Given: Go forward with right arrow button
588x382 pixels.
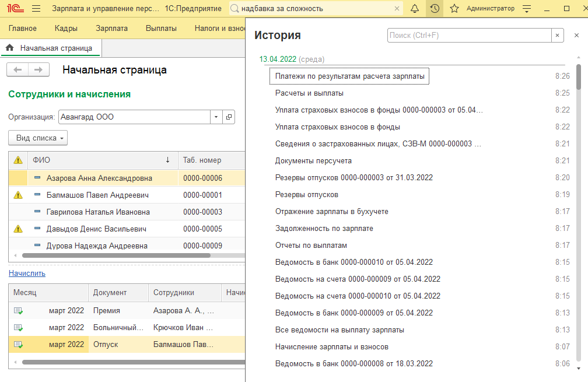Looking at the screenshot, I should 38,70.
